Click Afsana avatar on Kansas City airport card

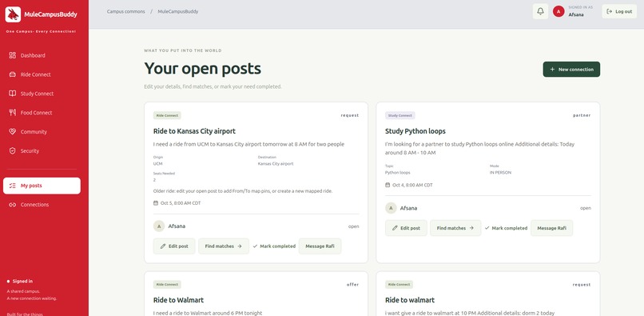point(159,226)
